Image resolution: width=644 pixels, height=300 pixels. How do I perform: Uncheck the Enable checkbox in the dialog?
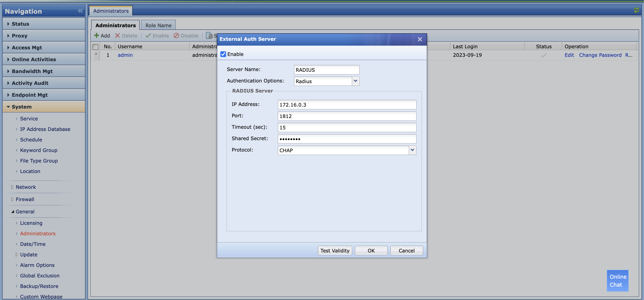click(x=223, y=54)
